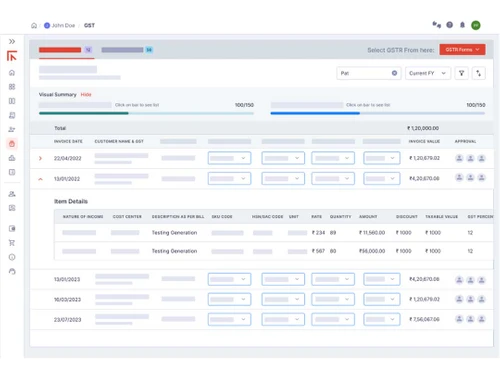Click the date 16/03/2023
Screen dimensions: 500x375
[x=67, y=299]
